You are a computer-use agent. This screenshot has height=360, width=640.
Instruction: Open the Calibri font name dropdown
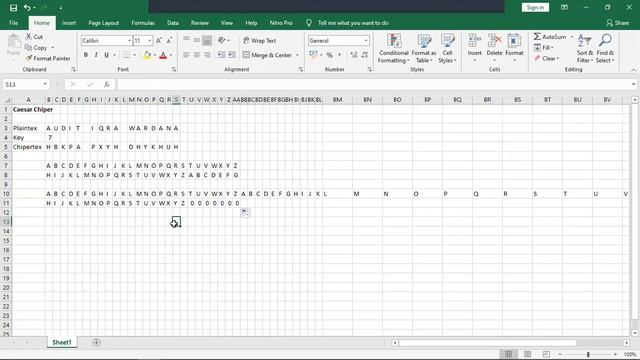click(129, 40)
